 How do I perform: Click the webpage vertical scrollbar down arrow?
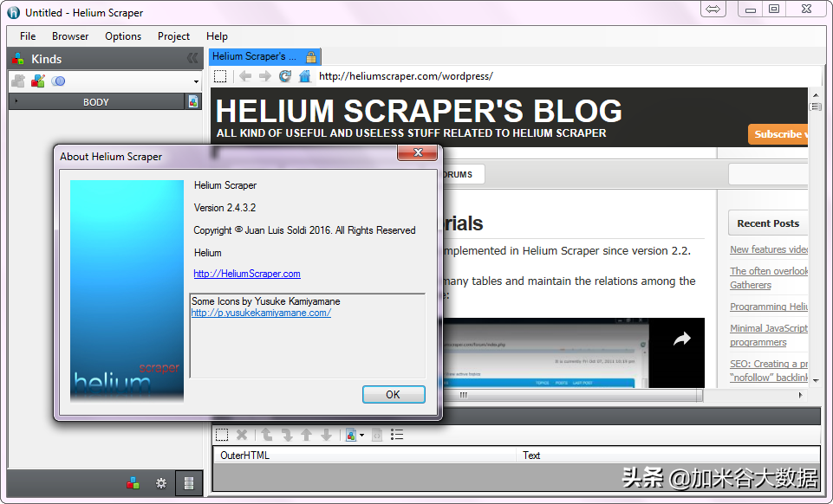point(816,380)
